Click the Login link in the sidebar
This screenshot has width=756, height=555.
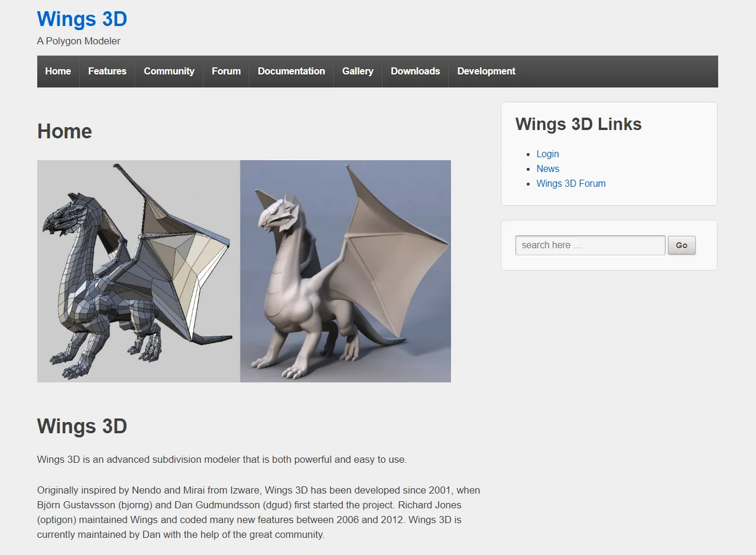point(547,154)
